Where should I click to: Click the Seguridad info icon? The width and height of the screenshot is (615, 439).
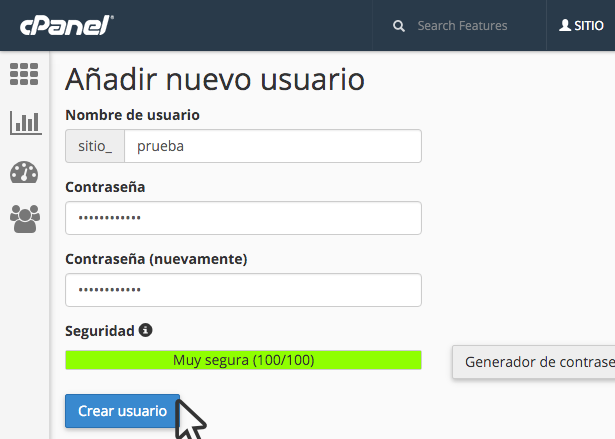[145, 330]
